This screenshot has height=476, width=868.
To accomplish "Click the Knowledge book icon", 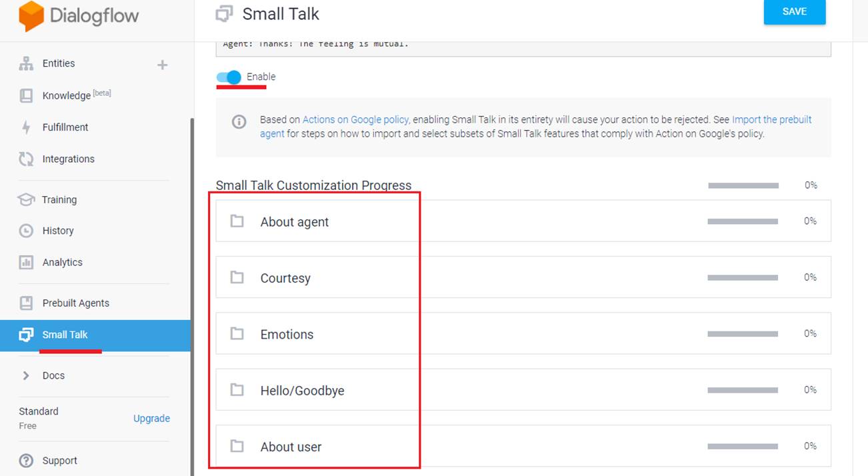I will tap(26, 95).
